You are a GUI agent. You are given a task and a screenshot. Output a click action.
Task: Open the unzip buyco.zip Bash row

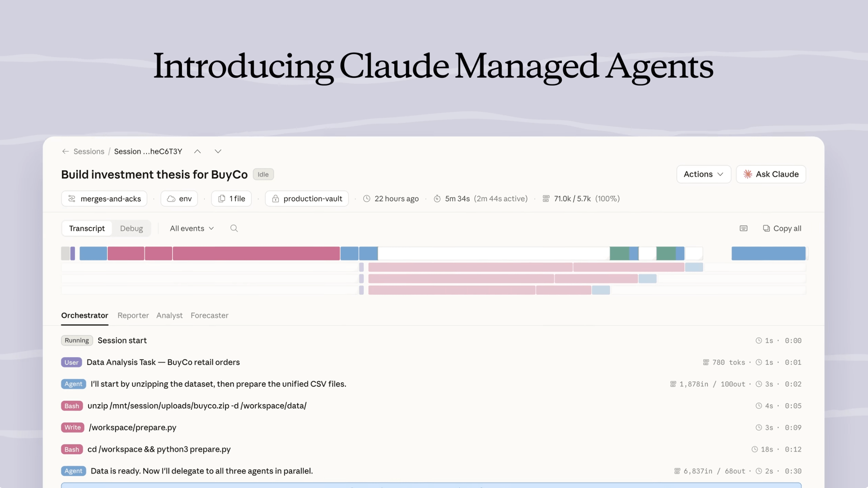point(431,406)
